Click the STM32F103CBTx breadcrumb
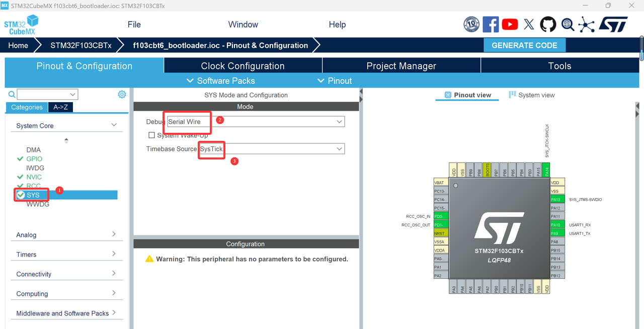The width and height of the screenshot is (644, 329). (x=80, y=45)
